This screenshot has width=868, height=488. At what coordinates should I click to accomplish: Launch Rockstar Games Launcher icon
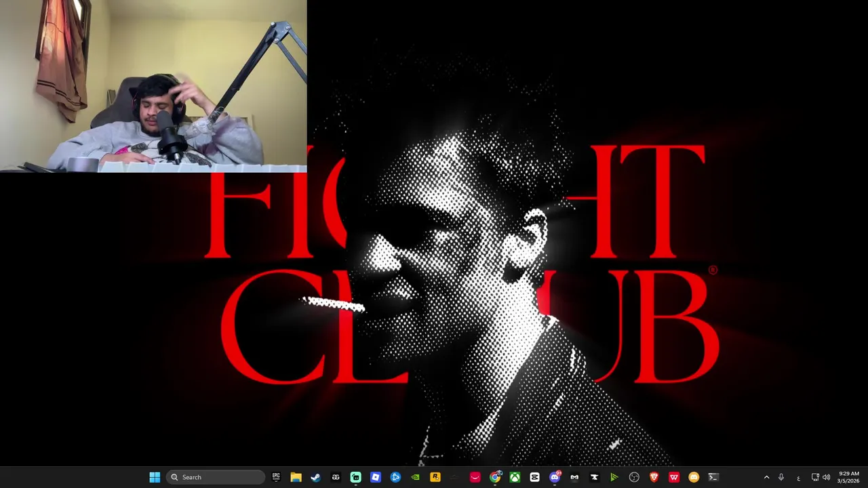point(435,477)
